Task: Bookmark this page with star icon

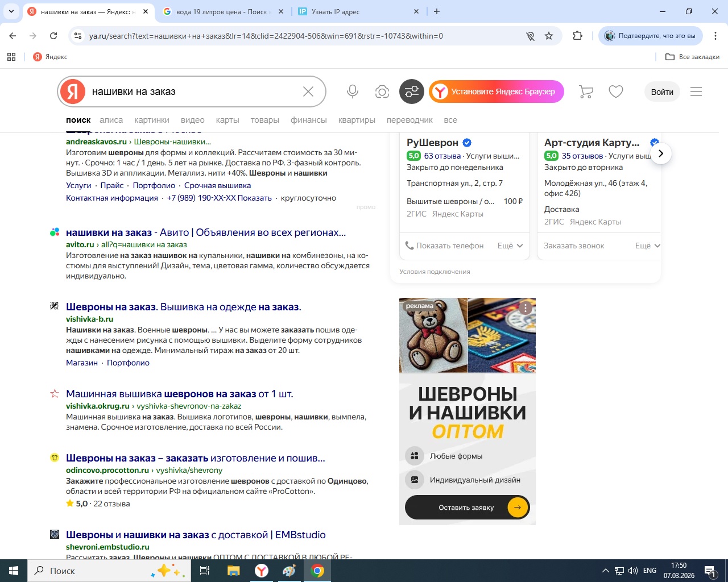Action: click(549, 36)
